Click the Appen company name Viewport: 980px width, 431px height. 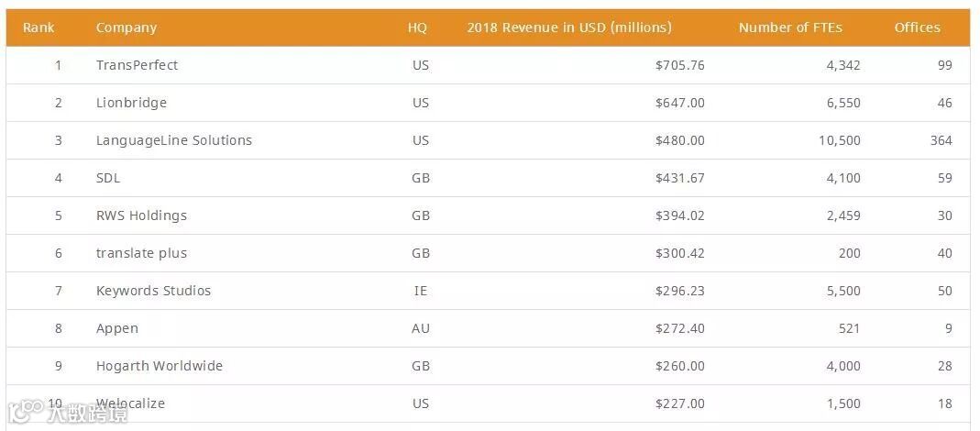(x=117, y=328)
